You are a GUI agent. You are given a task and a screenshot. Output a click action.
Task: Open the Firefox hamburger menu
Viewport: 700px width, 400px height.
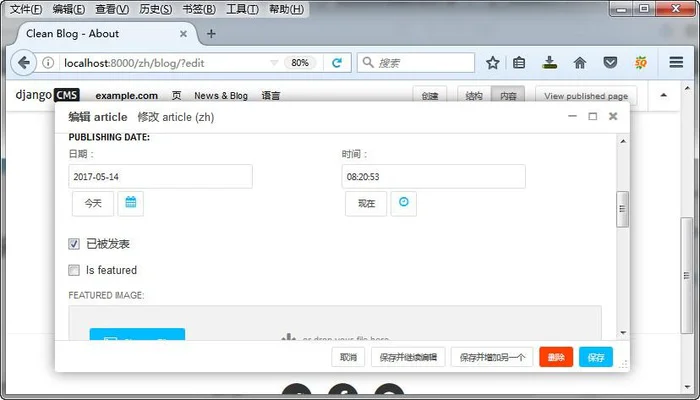coord(676,62)
